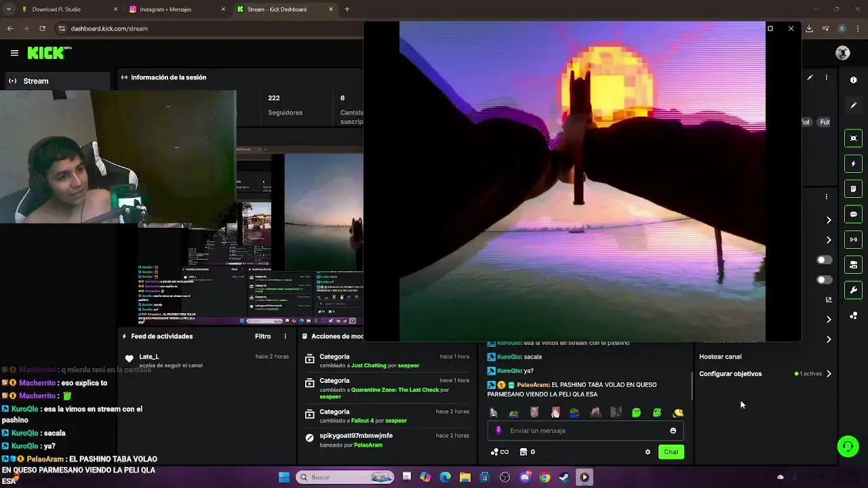Expand the first chevron in right panel

pos(829,220)
